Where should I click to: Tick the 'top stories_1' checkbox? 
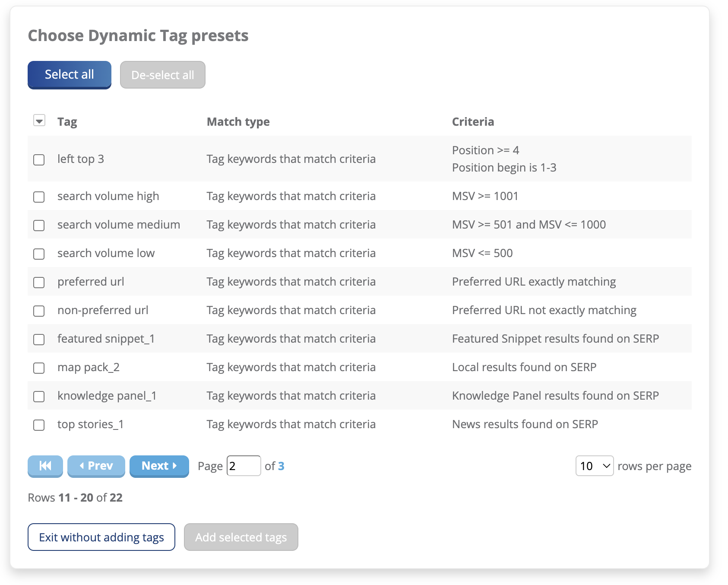point(39,425)
